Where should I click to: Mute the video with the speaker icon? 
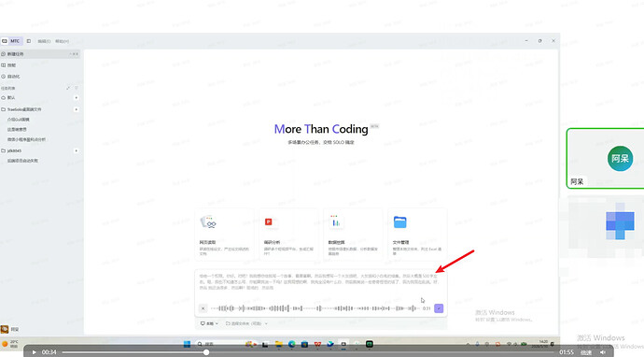point(603,352)
